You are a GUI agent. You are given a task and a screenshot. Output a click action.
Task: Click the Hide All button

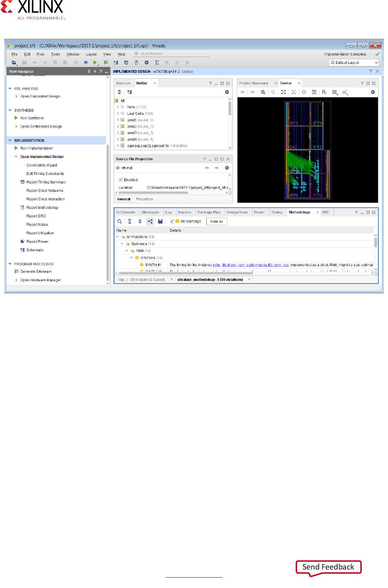(x=217, y=222)
